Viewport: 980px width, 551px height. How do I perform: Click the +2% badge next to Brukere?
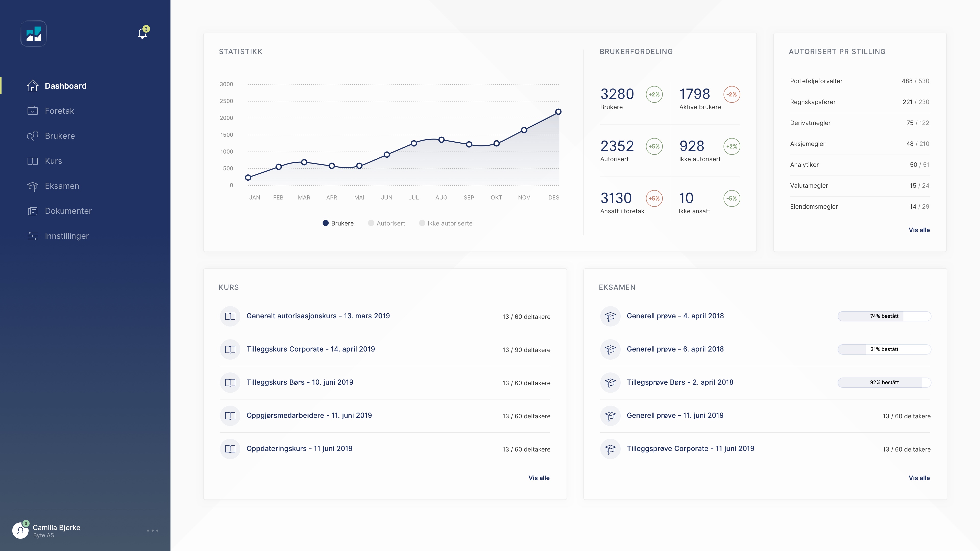[654, 94]
